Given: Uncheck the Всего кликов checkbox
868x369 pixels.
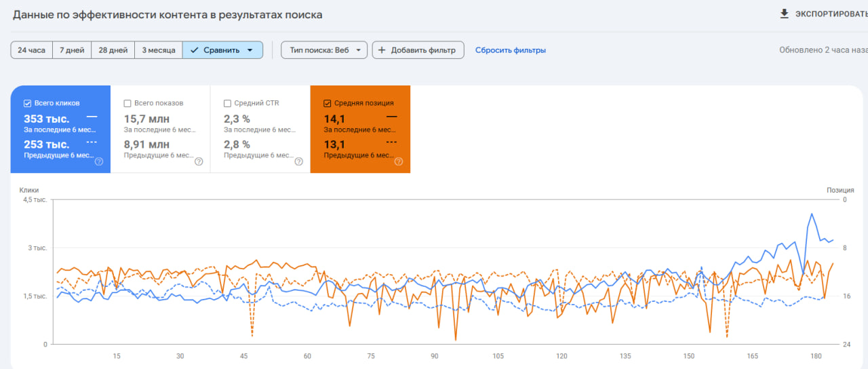Looking at the screenshot, I should (27, 103).
